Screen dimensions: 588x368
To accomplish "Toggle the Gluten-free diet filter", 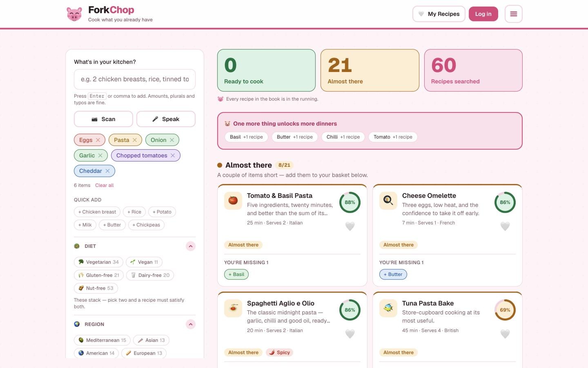I will click(x=99, y=275).
